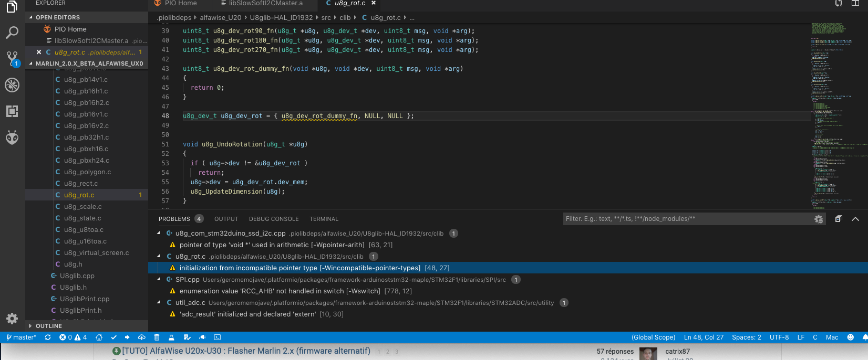Collapse the u8g_rot.c problems group arrow

point(159,257)
